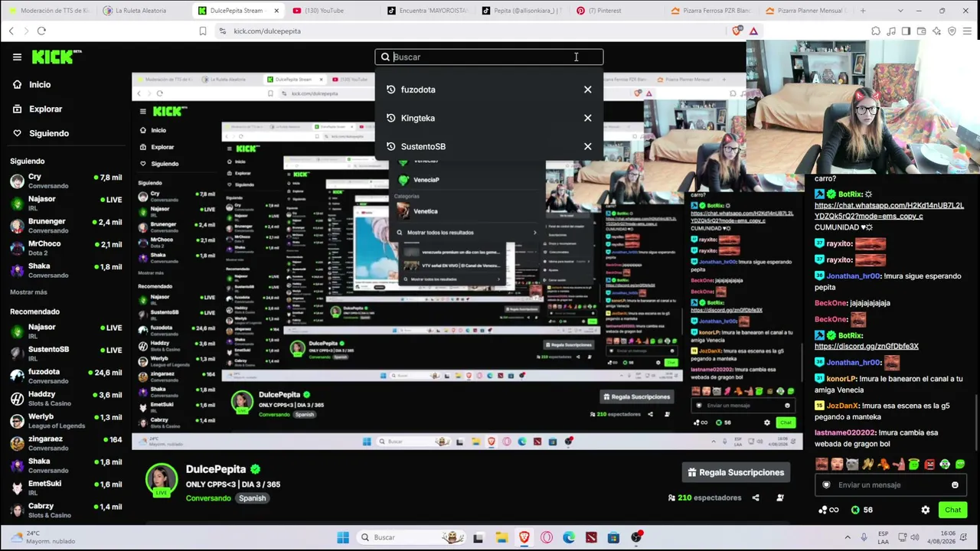Open Cry's channel from followed list
The image size is (980, 551).
pyautogui.click(x=65, y=181)
